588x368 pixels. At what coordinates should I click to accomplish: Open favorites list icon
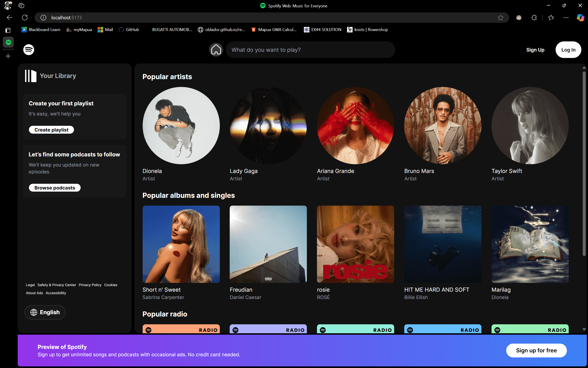[x=551, y=17]
